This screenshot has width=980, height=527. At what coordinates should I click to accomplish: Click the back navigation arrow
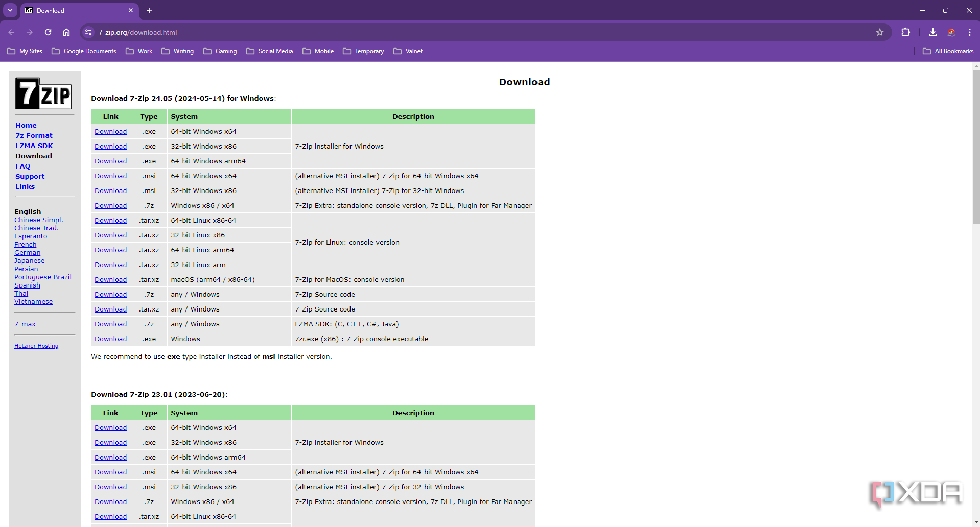(x=12, y=32)
